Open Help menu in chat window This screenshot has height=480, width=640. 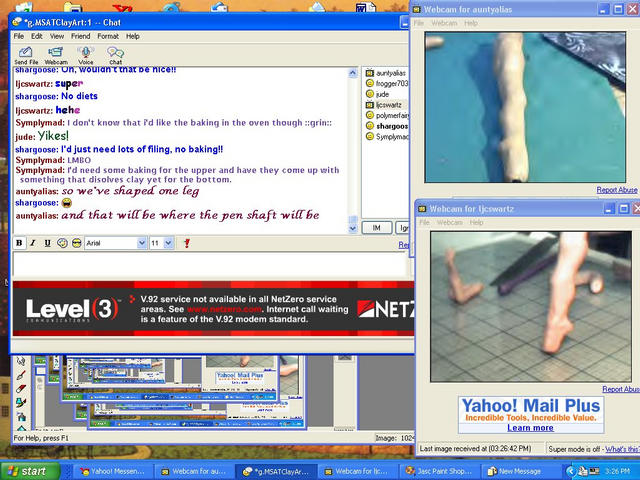point(133,36)
